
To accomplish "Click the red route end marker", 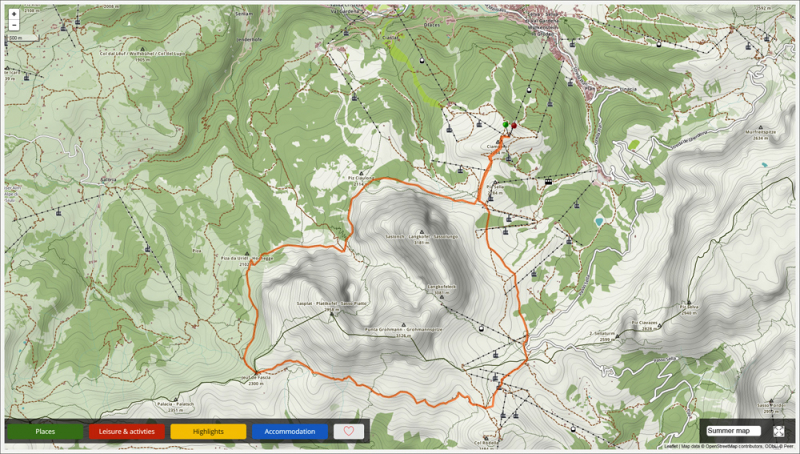I will coord(514,126).
